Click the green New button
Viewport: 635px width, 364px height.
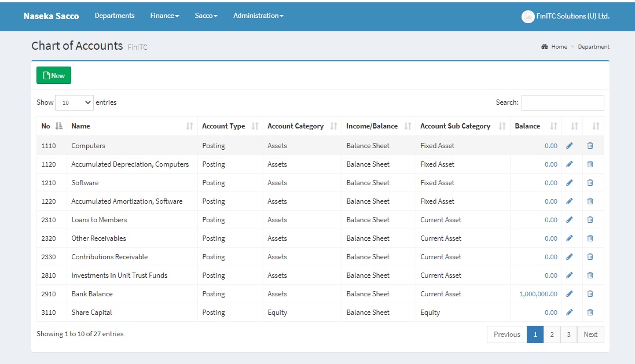click(x=54, y=76)
